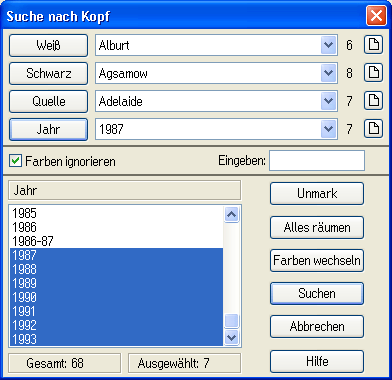Expand the Adelaide source dropdown

coord(328,101)
